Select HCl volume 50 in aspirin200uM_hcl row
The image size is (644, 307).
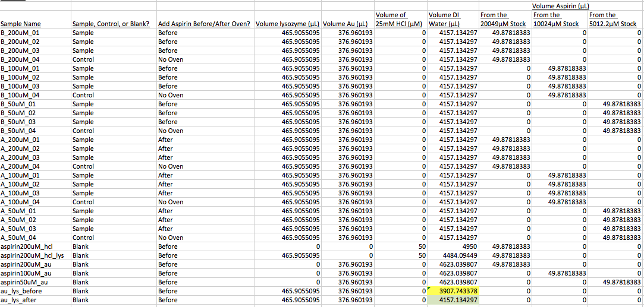click(422, 246)
